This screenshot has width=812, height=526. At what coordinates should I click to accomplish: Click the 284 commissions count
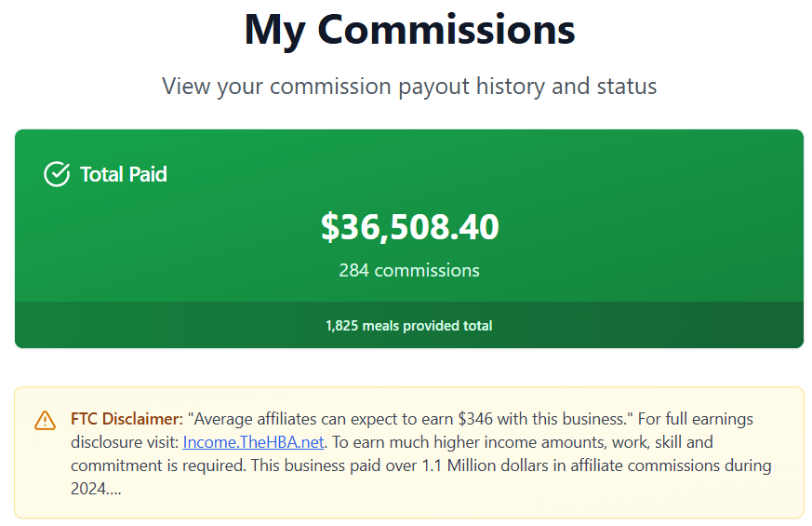pos(409,271)
